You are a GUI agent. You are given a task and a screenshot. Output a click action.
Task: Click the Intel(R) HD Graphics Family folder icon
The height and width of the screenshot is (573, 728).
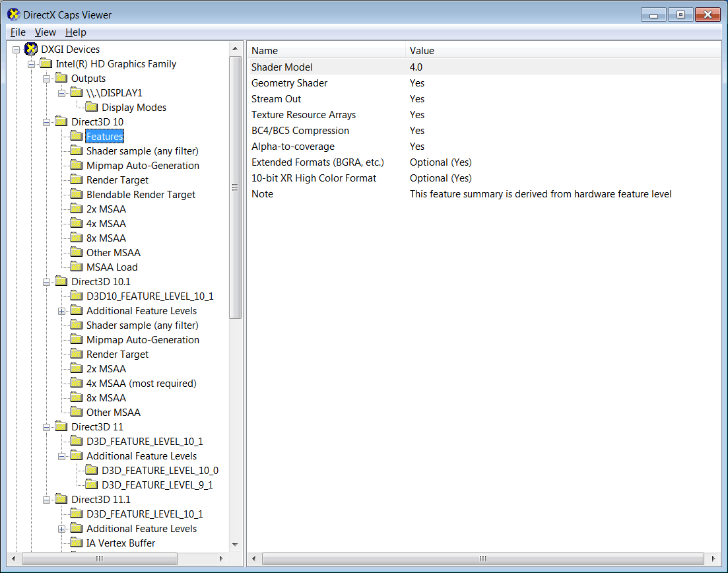(x=46, y=63)
